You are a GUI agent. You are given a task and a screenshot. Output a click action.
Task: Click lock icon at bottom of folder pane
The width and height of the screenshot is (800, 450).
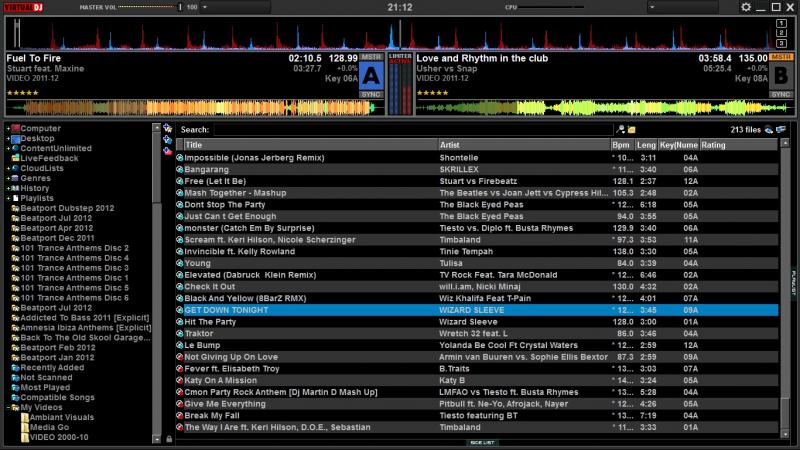(169, 439)
